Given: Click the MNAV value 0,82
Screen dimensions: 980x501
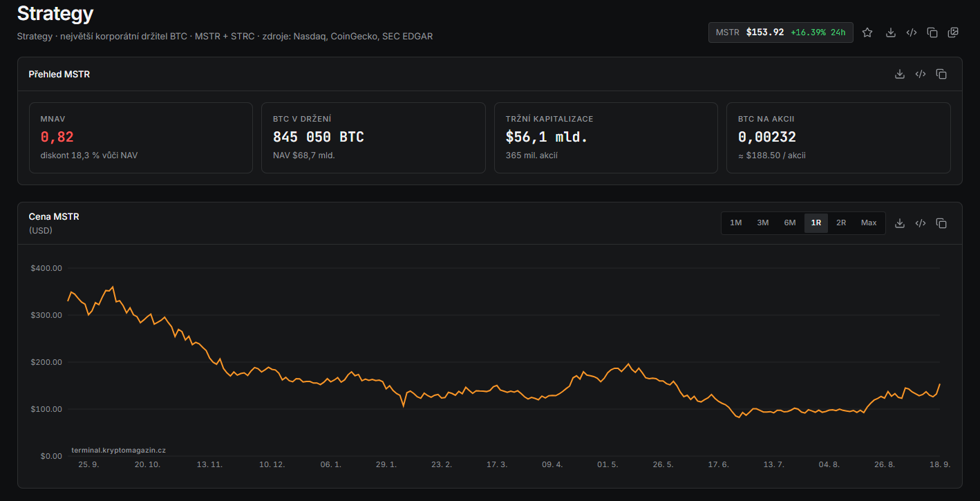Looking at the screenshot, I should [x=57, y=137].
